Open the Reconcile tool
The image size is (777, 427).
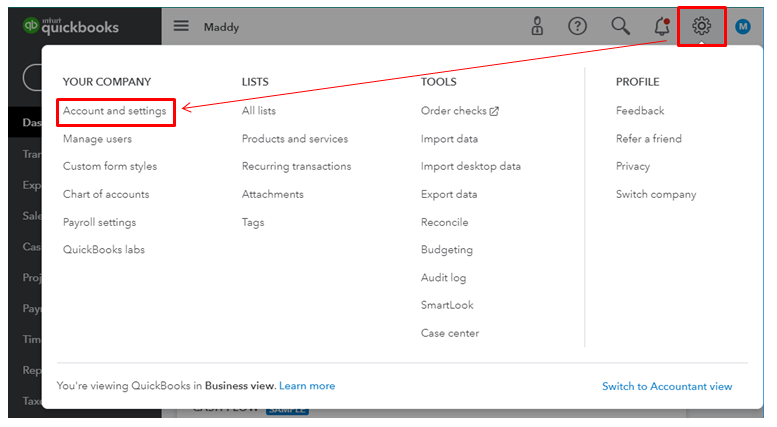pyautogui.click(x=444, y=222)
